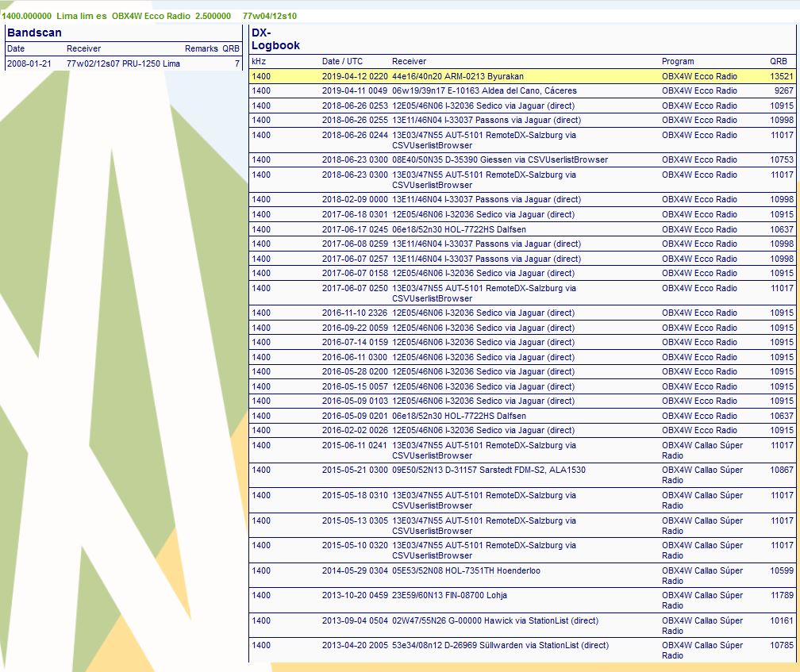Click coordinates 77w04/12s10 in header
Viewport: 800px width, 672px height.
click(x=269, y=16)
